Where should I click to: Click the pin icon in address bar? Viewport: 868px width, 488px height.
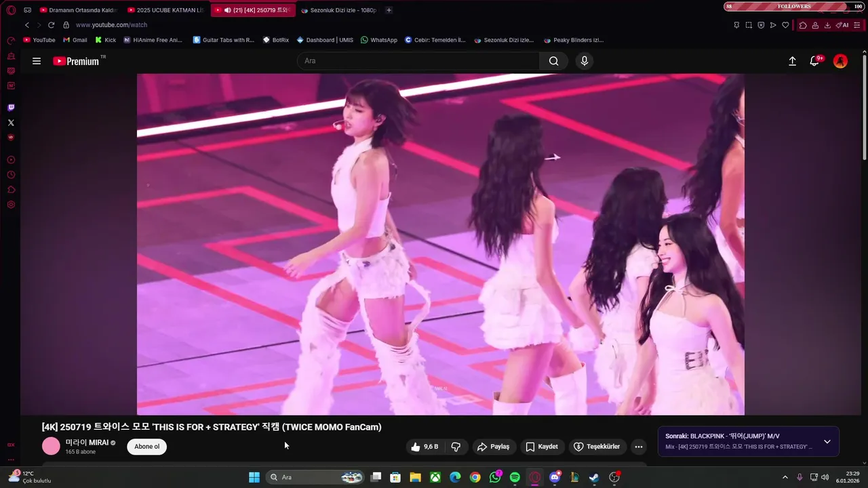(x=736, y=25)
